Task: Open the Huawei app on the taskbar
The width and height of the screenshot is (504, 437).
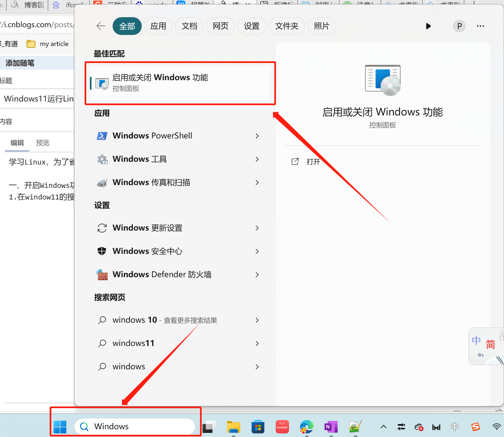Action: [282, 427]
